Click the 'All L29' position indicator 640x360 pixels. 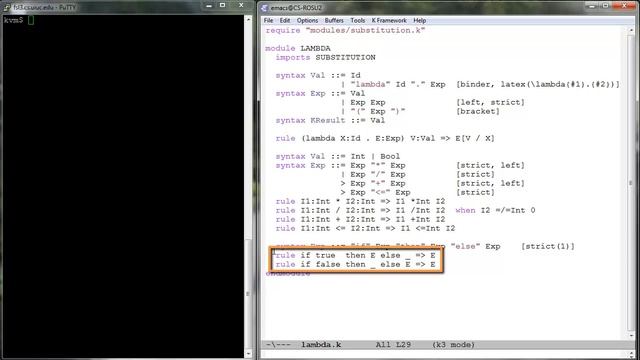pyautogui.click(x=393, y=345)
